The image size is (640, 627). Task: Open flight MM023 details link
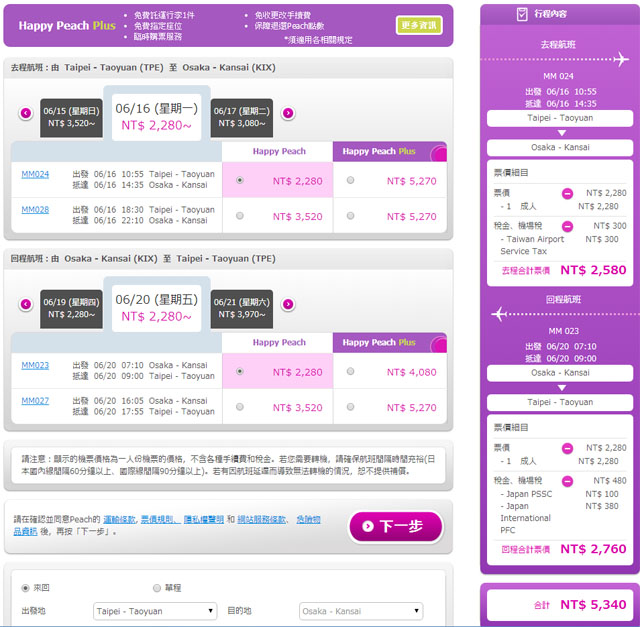click(x=35, y=365)
